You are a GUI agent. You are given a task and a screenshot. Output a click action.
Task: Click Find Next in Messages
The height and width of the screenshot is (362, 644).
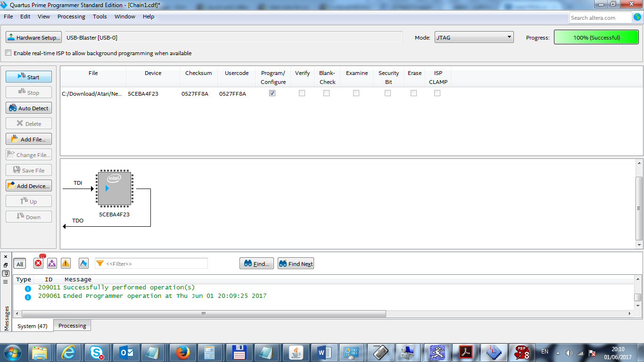pos(296,263)
